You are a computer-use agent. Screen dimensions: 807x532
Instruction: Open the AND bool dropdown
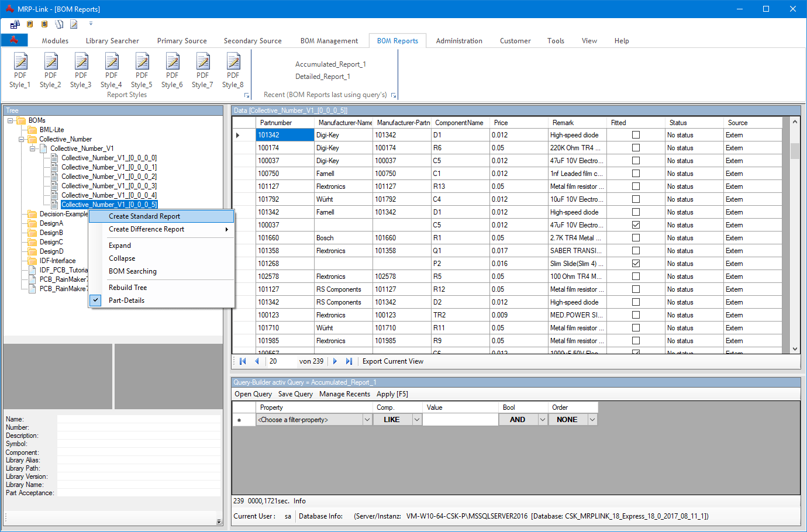pos(543,420)
